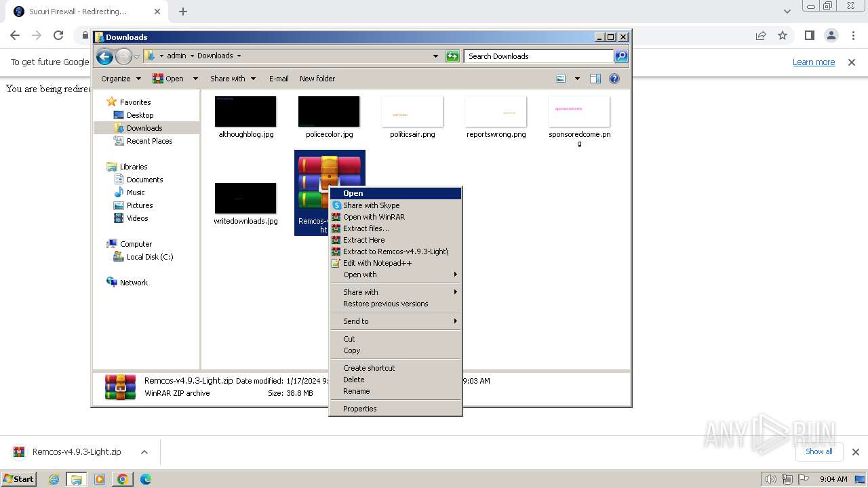Select Cut from context menu
Image resolution: width=868 pixels, height=488 pixels.
point(395,339)
